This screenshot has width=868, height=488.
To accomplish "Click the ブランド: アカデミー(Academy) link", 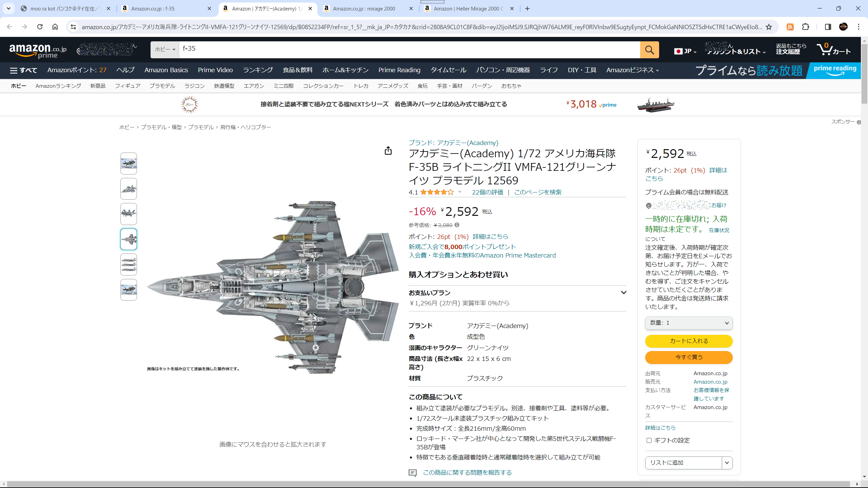I will tap(453, 143).
